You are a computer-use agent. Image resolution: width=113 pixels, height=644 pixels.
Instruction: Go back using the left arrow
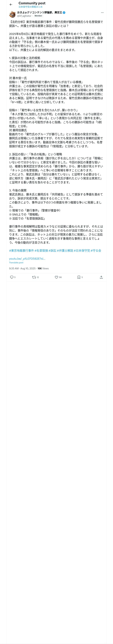[x=11, y=5]
